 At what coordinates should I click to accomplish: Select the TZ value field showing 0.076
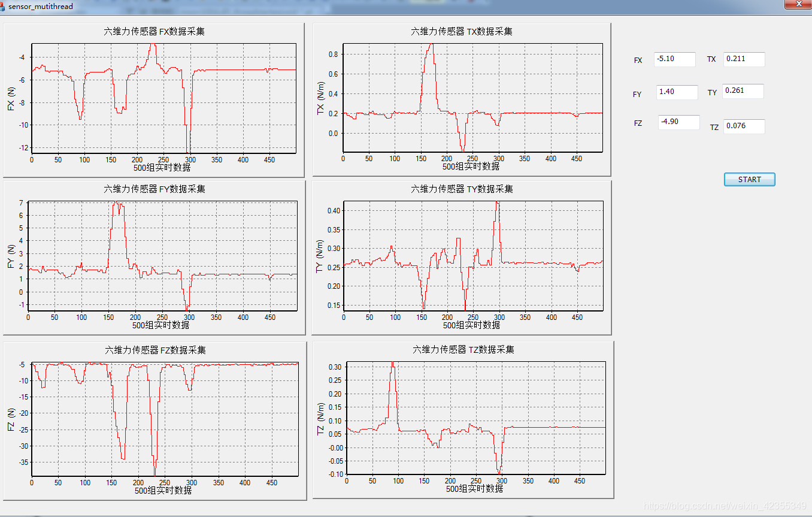click(744, 126)
